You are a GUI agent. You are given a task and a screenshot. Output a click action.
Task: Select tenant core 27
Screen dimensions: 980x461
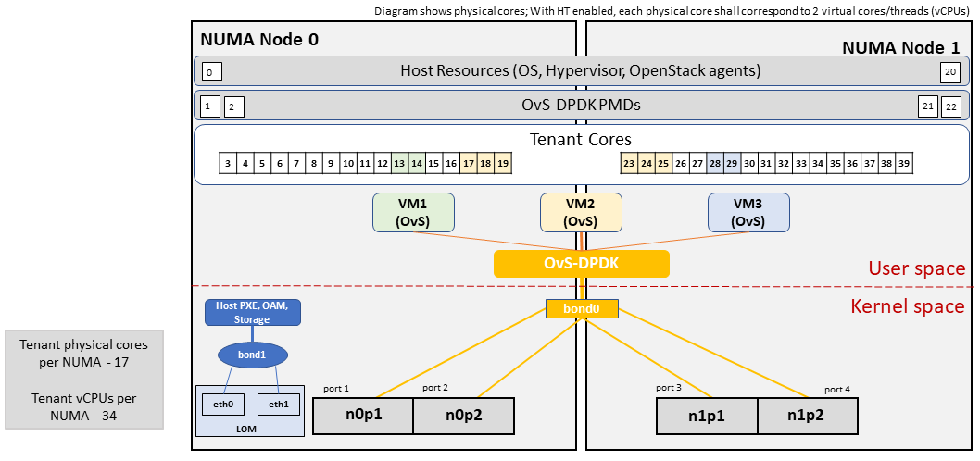click(697, 163)
